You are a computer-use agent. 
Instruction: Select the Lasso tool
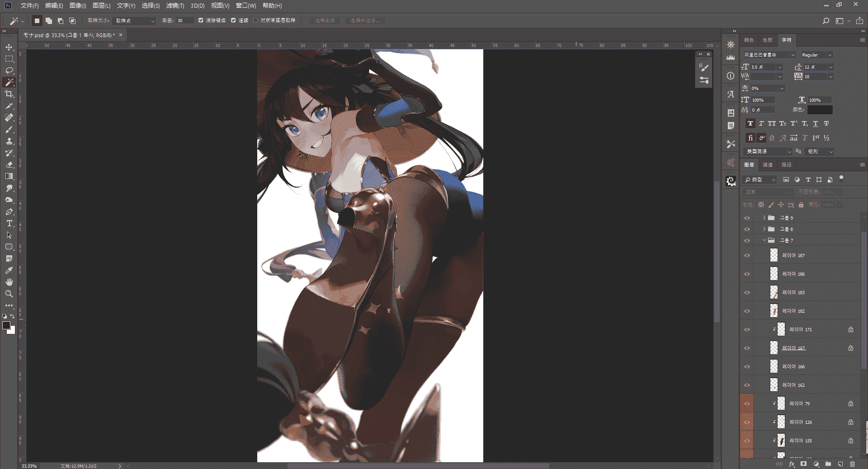pos(9,71)
